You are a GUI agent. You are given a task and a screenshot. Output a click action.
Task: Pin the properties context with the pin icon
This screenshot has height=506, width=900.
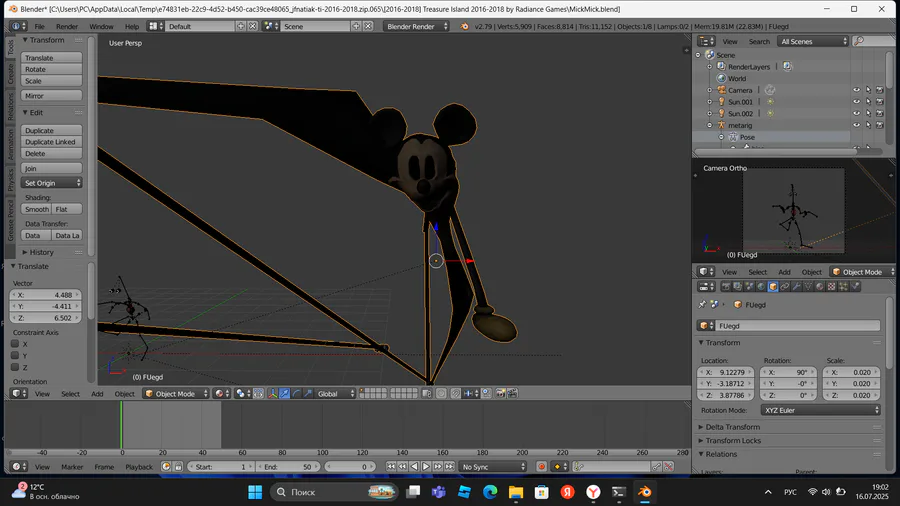coord(702,304)
